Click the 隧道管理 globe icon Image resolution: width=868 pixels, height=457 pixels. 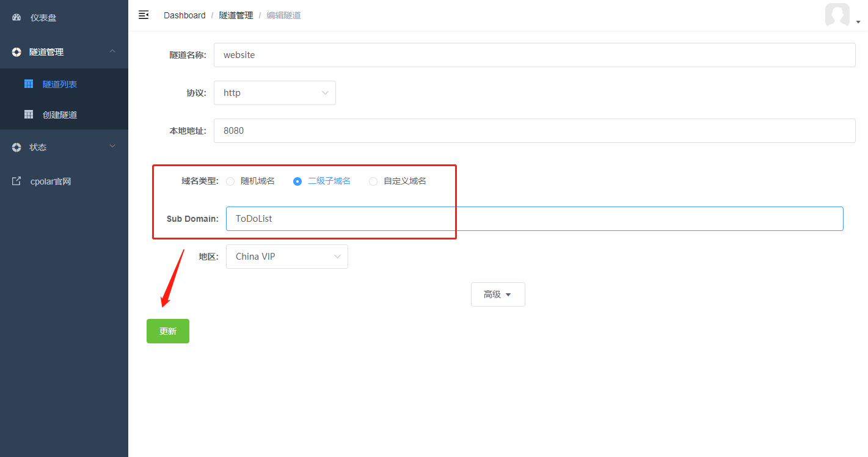pyautogui.click(x=16, y=52)
